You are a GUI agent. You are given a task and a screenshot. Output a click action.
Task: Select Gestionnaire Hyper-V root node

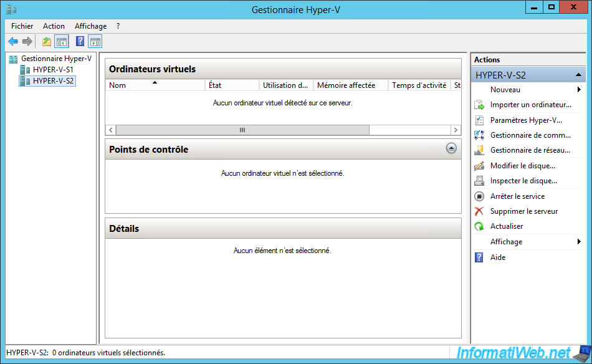pyautogui.click(x=56, y=59)
